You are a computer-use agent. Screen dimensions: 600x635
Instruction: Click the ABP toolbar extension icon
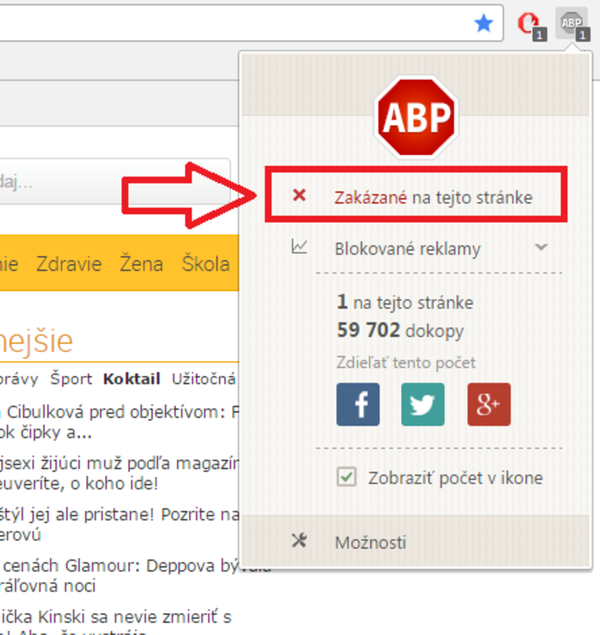[573, 24]
